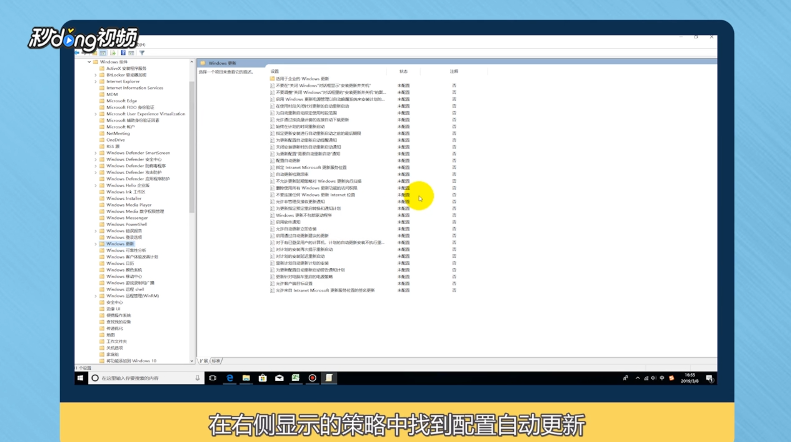Open the People icon in system tray
Image resolution: width=791 pixels, height=442 pixels.
click(626, 378)
